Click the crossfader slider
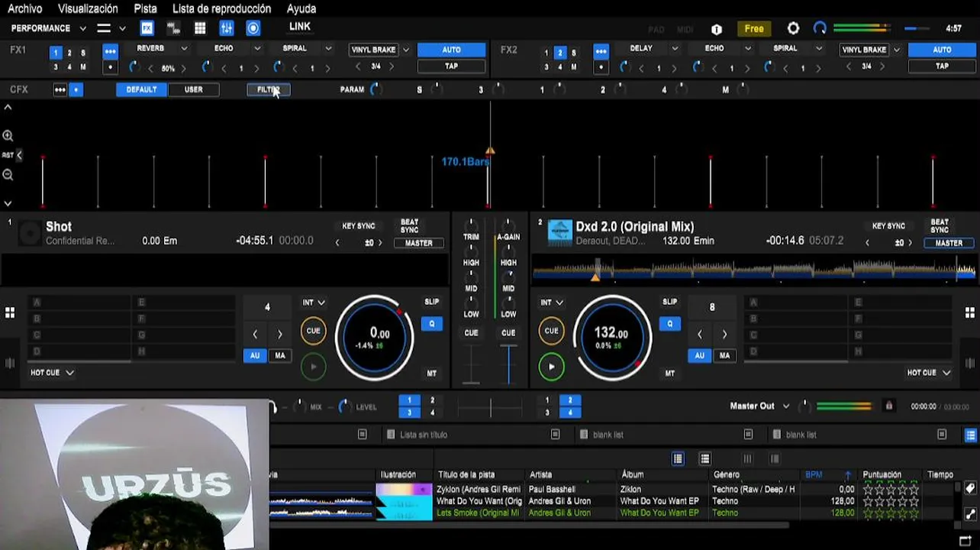The width and height of the screenshot is (980, 550). [x=490, y=406]
